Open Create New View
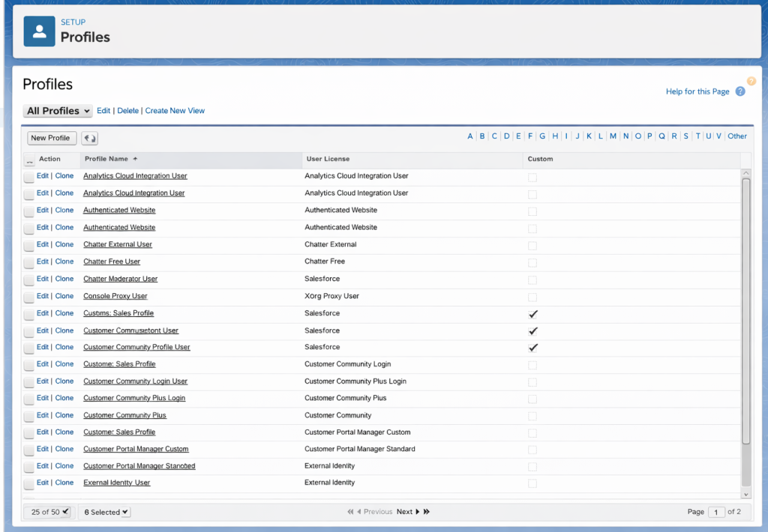The width and height of the screenshot is (768, 532). 175,110
